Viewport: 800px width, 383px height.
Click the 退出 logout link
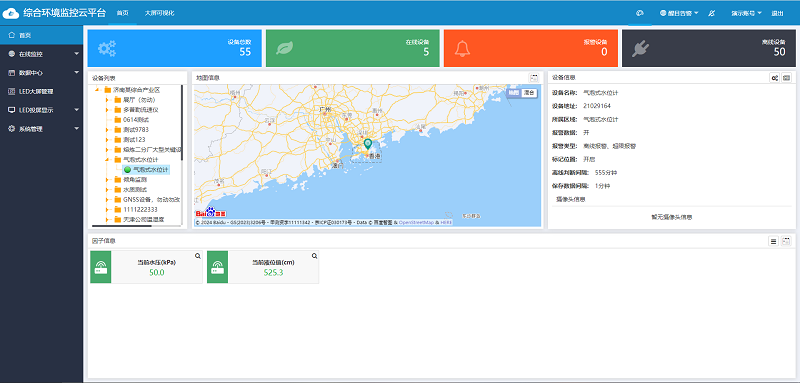point(778,13)
